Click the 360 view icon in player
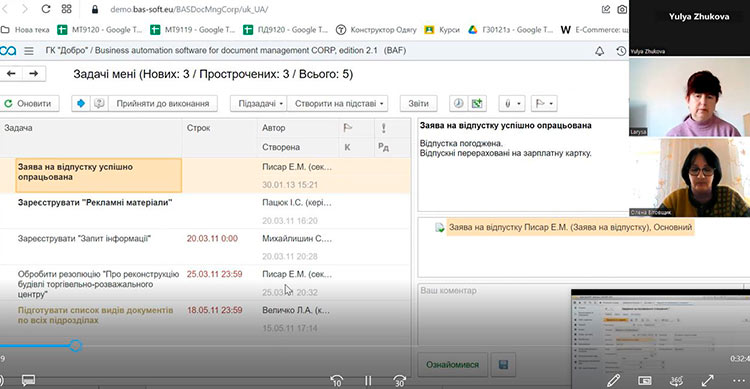 [676, 381]
